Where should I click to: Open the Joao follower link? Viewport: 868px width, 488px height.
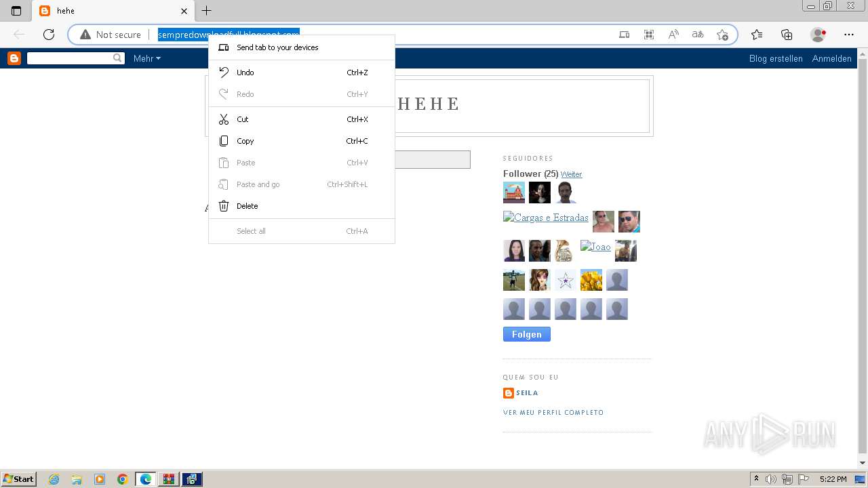click(x=595, y=247)
